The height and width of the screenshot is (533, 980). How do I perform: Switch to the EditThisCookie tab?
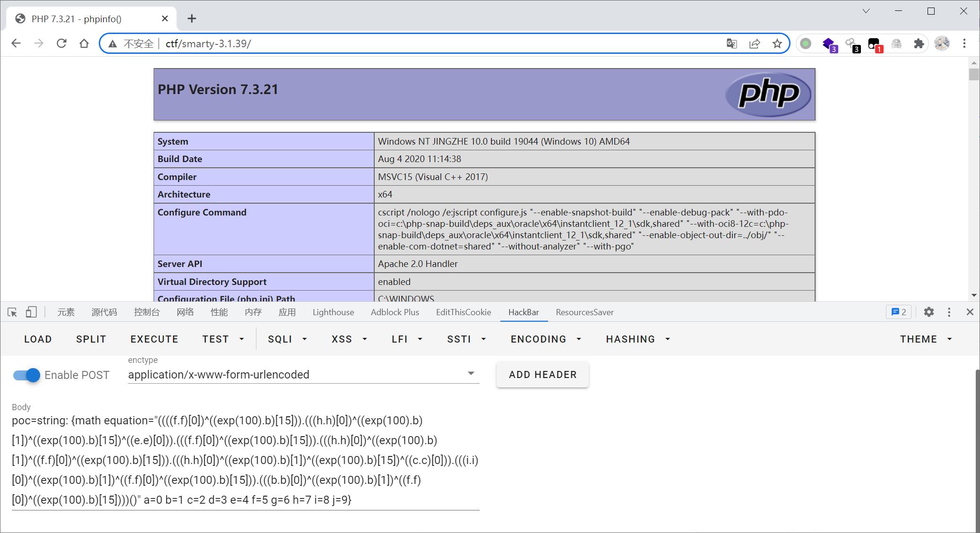463,312
